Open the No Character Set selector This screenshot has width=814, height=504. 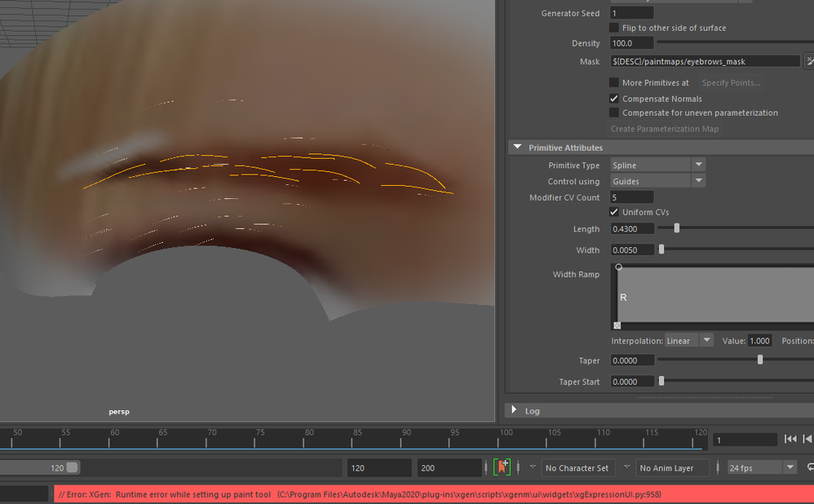pyautogui.click(x=578, y=467)
